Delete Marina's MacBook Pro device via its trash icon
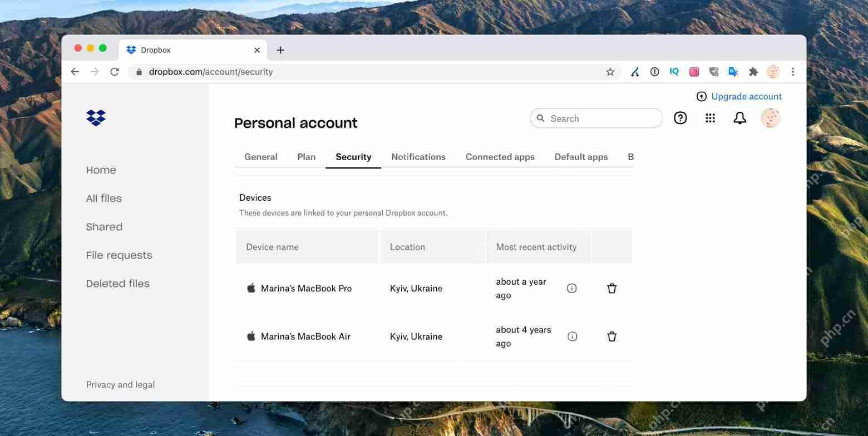The height and width of the screenshot is (436, 868). point(611,288)
